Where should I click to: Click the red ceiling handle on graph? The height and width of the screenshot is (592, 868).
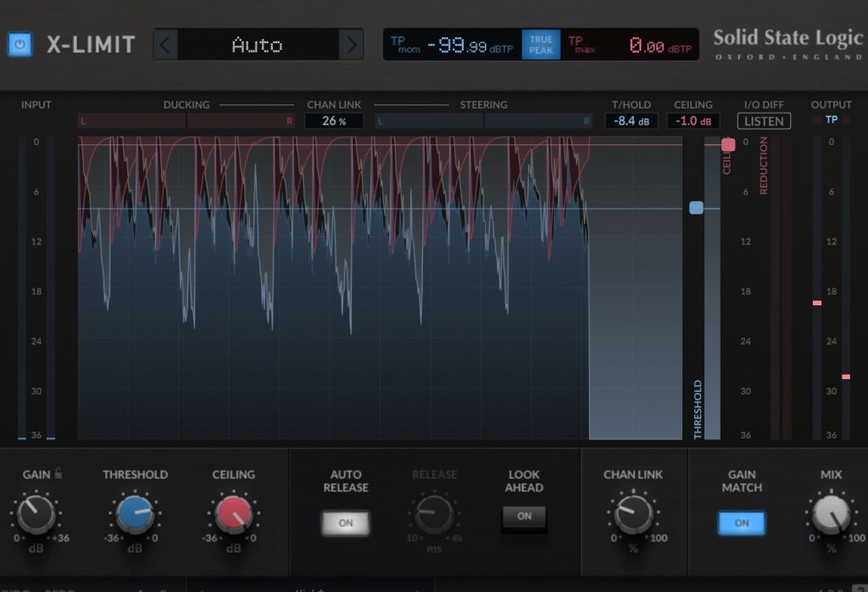tap(728, 145)
